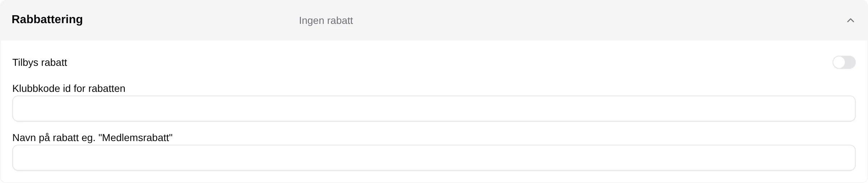Click the Rabbattering section heading

47,19
